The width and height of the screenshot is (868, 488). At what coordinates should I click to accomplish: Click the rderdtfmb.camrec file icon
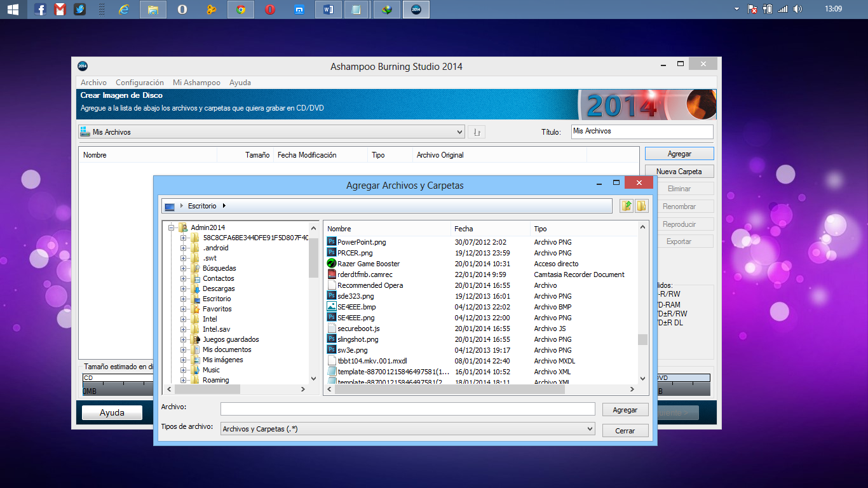(x=331, y=274)
